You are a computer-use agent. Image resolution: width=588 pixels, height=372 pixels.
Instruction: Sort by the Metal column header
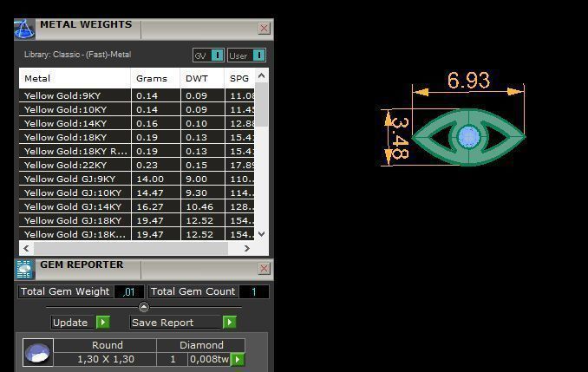point(75,78)
